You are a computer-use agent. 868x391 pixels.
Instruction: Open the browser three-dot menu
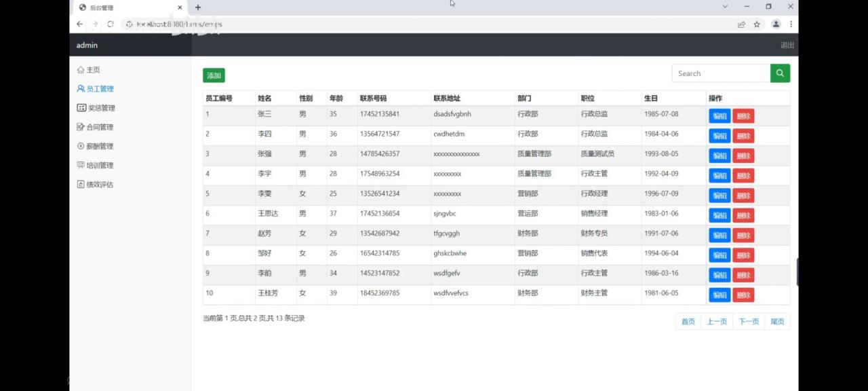(791, 24)
